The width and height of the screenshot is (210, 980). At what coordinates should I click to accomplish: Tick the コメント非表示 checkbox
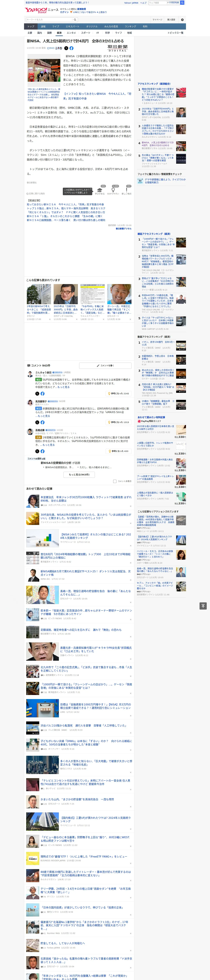[x=115, y=481]
